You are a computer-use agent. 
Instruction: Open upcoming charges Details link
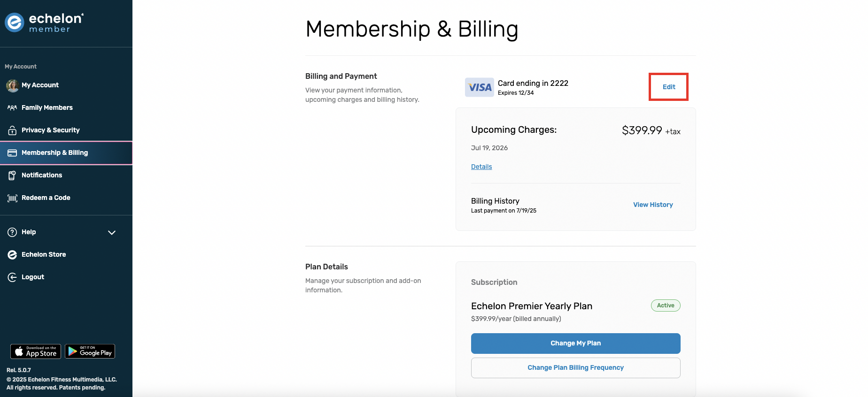tap(481, 167)
